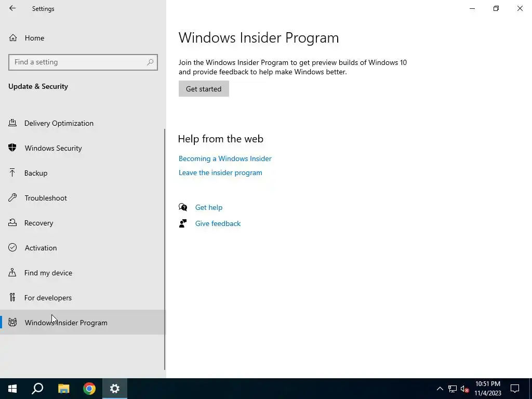Viewport: 532px width, 399px height.
Task: Open the Becoming a Windows Insider link
Action: (x=225, y=158)
